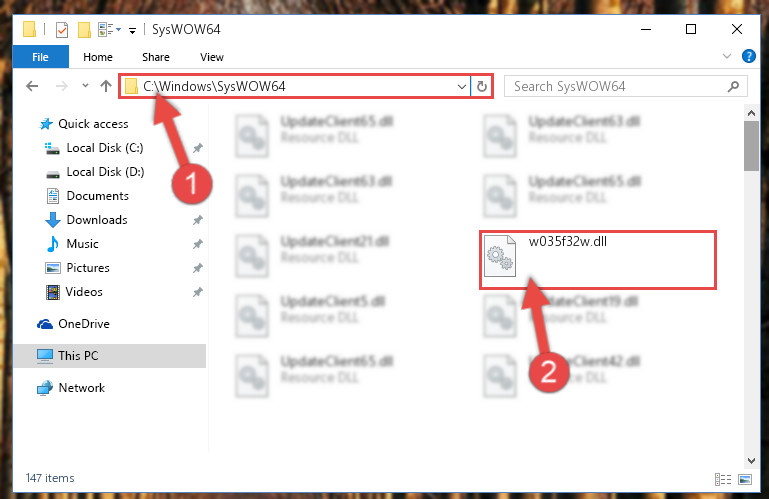Screen dimensions: 769x499
Task: Switch to large thumbnails view icon
Action: (745, 479)
